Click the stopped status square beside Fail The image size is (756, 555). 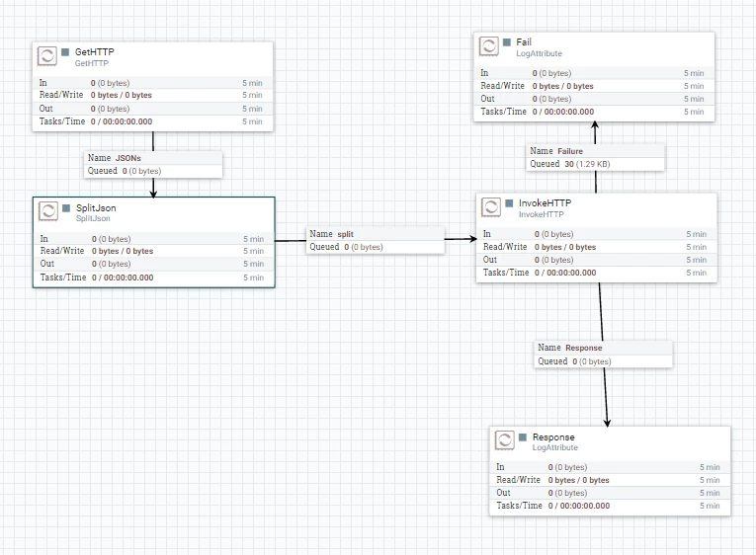click(x=507, y=42)
